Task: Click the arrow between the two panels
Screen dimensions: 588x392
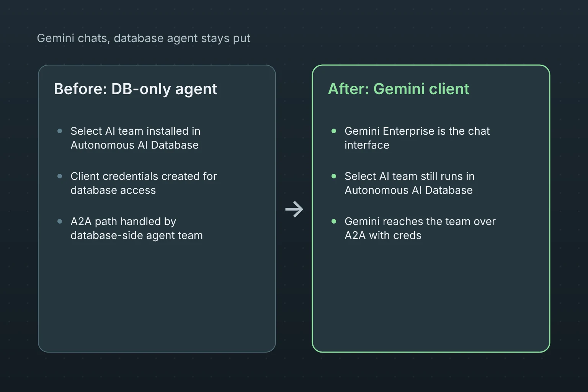Action: (x=294, y=209)
